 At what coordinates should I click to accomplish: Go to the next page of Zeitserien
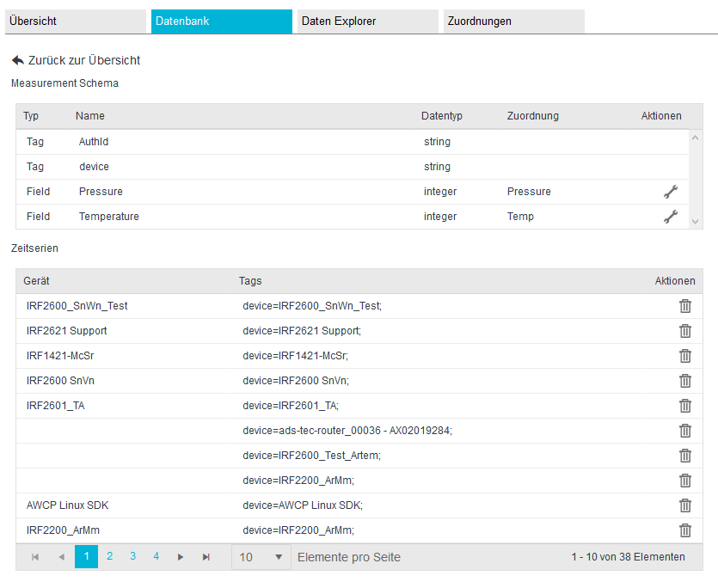[x=180, y=557]
